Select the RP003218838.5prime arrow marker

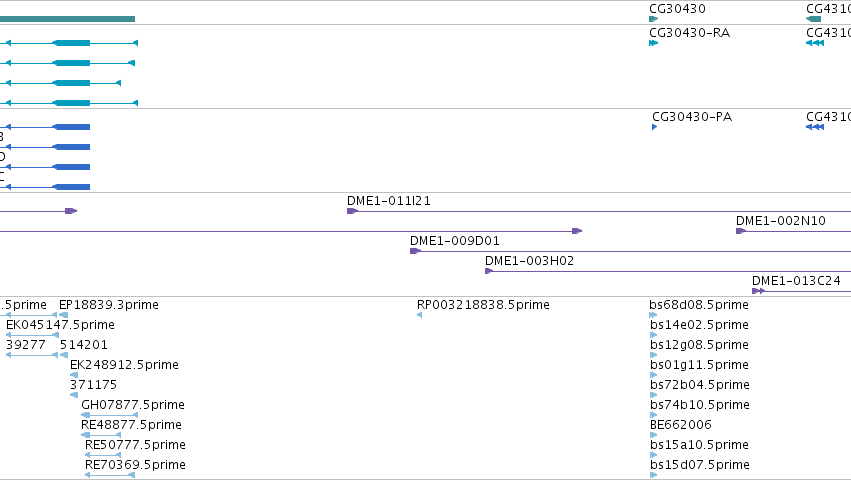coord(420,315)
